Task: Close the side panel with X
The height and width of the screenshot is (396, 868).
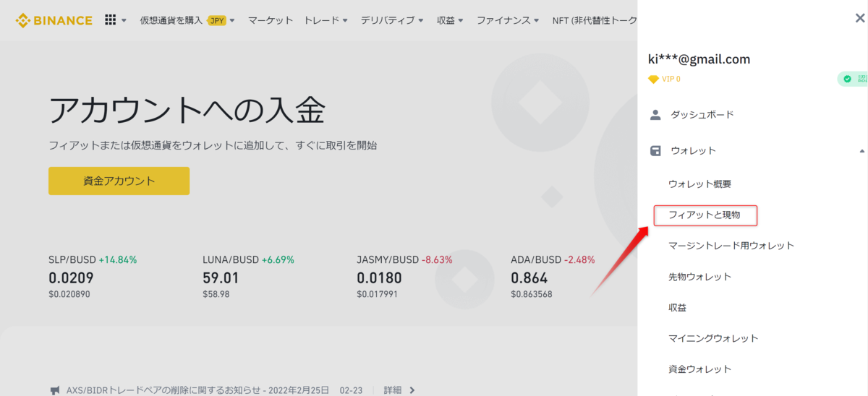Action: coord(859,20)
